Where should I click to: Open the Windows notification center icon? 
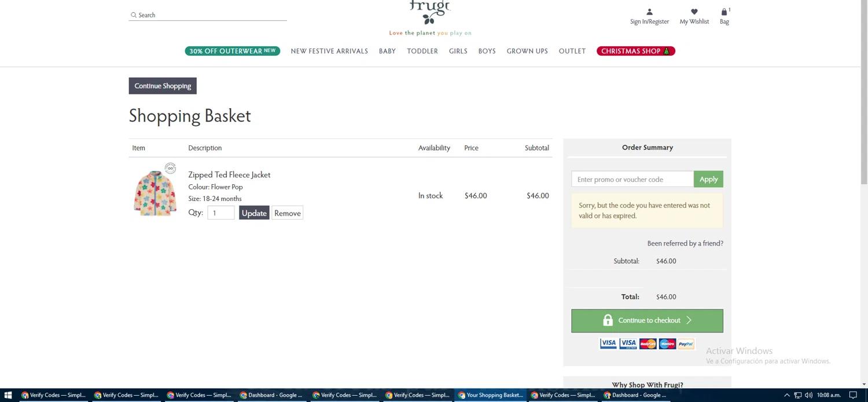coord(854,395)
